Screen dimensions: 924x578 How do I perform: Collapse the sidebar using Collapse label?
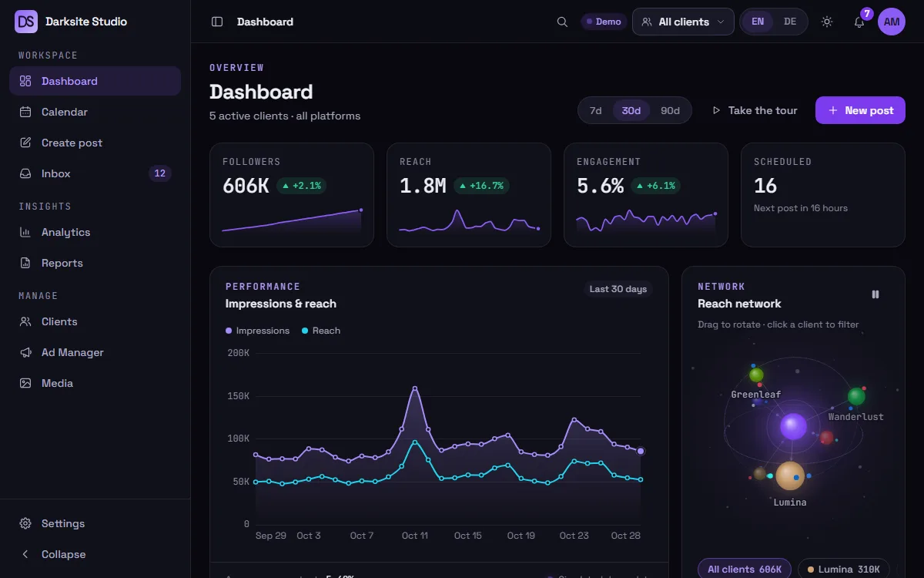[64, 554]
